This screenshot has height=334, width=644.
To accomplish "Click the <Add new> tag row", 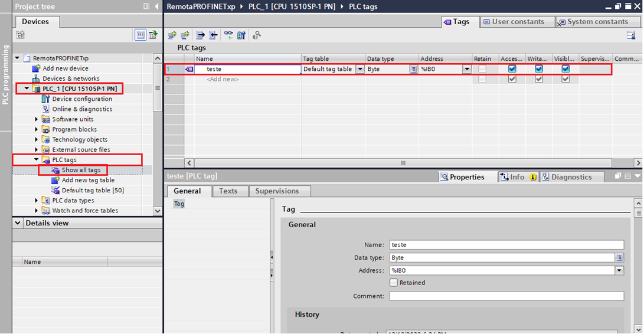I will 223,79.
